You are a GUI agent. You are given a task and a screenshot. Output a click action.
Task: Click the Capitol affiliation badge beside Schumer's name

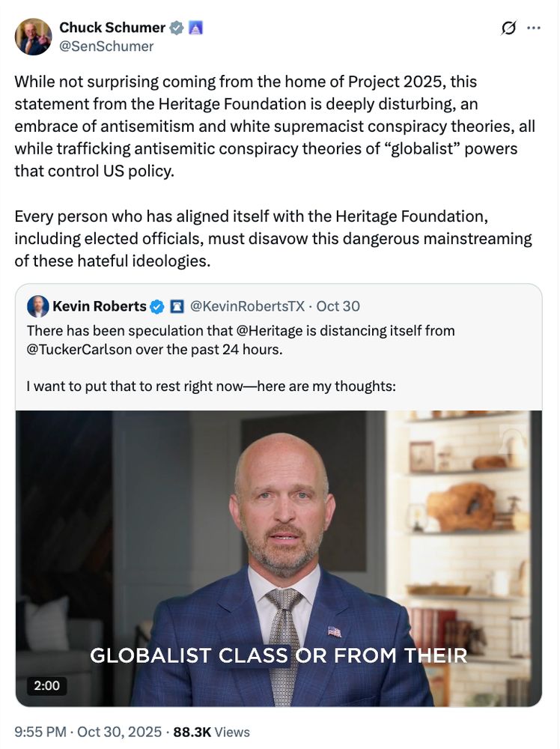[x=196, y=27]
